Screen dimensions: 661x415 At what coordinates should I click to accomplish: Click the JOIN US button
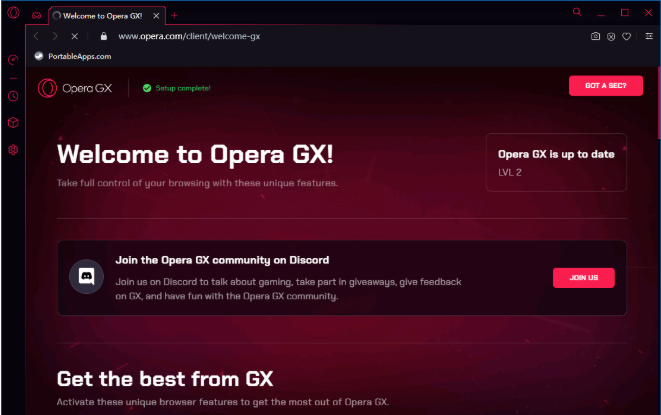coord(583,278)
